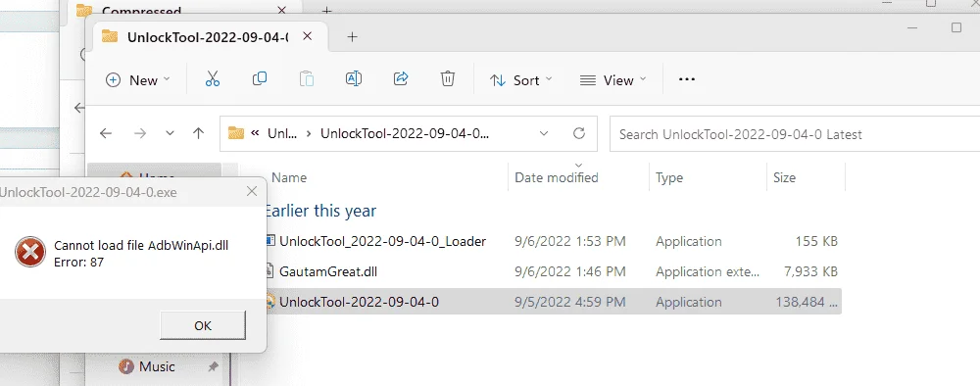This screenshot has height=386, width=980.
Task: Click the Cut scissors icon
Action: [213, 79]
